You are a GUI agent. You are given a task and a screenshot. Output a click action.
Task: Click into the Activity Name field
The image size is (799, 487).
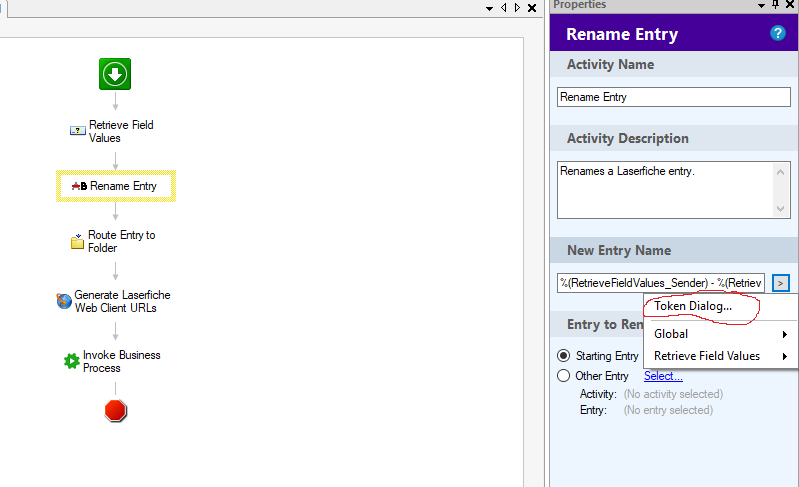[x=674, y=97]
